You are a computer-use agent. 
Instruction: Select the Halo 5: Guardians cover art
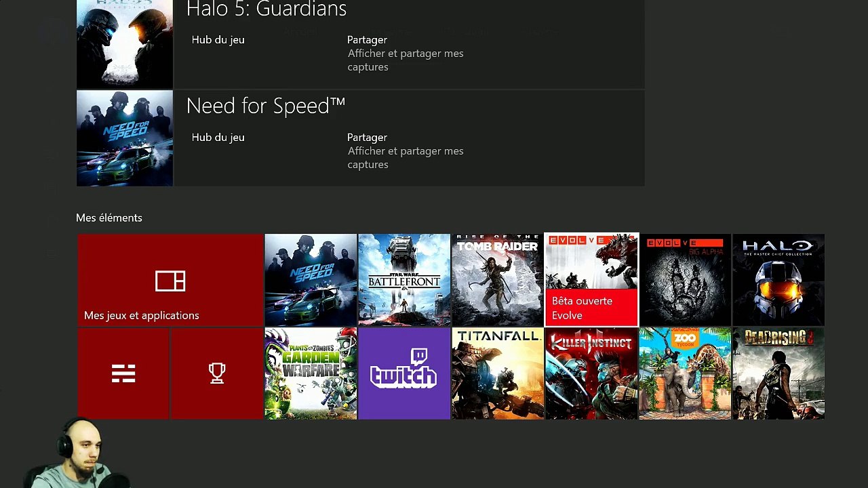click(x=125, y=44)
